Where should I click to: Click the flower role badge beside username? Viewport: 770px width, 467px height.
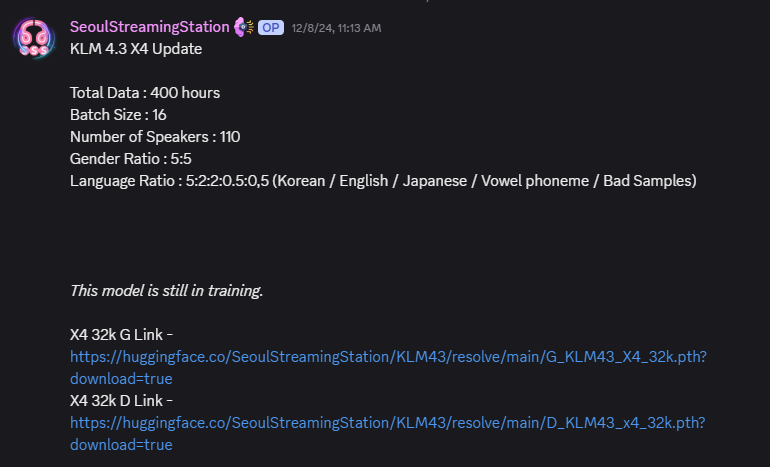point(244,27)
